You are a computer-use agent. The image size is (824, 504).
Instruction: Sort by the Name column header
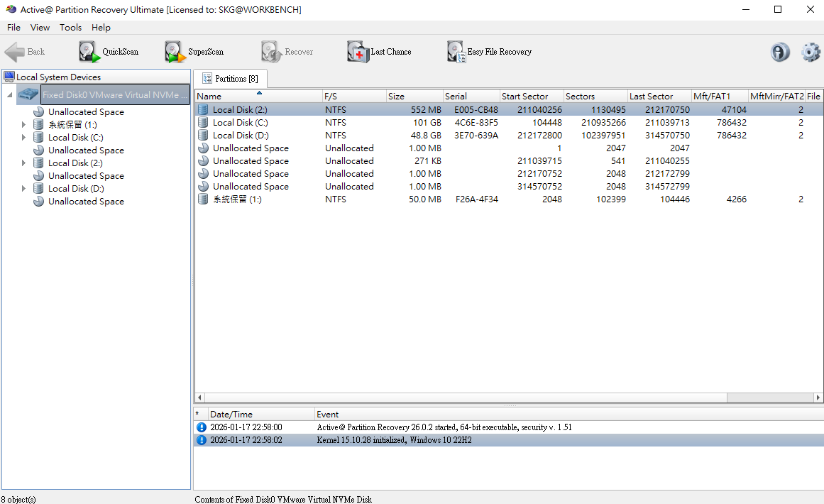coord(258,96)
